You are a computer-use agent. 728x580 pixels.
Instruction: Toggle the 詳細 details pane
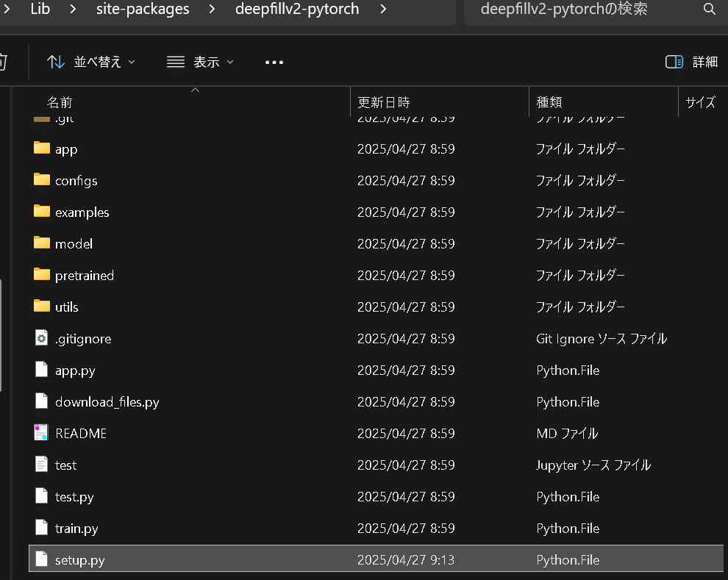coord(690,62)
